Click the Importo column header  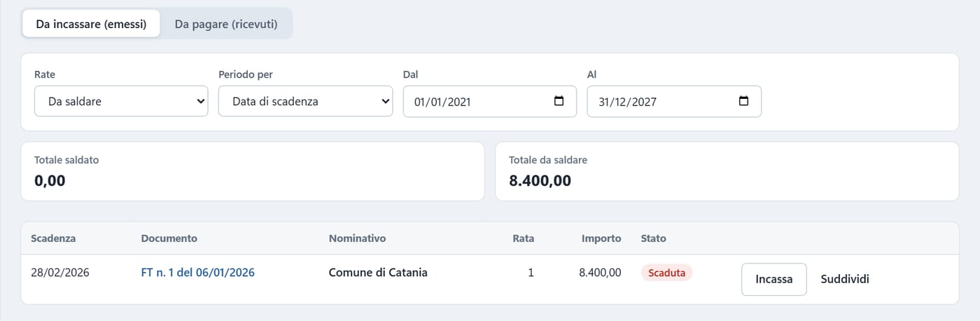pyautogui.click(x=601, y=238)
